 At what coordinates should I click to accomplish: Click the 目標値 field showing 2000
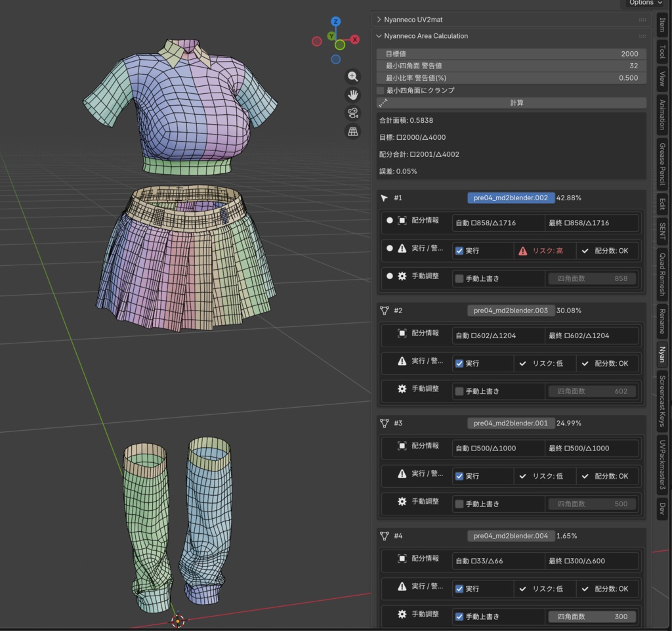(512, 54)
